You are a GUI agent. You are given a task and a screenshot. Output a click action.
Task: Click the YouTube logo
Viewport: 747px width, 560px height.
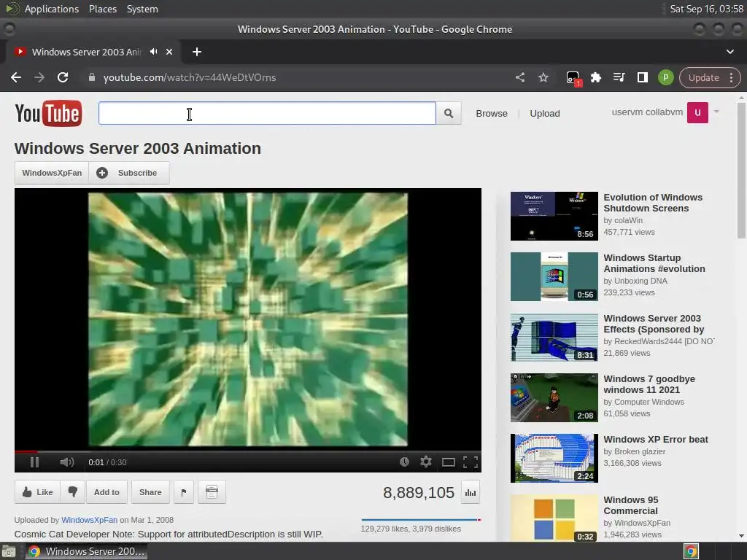48,113
